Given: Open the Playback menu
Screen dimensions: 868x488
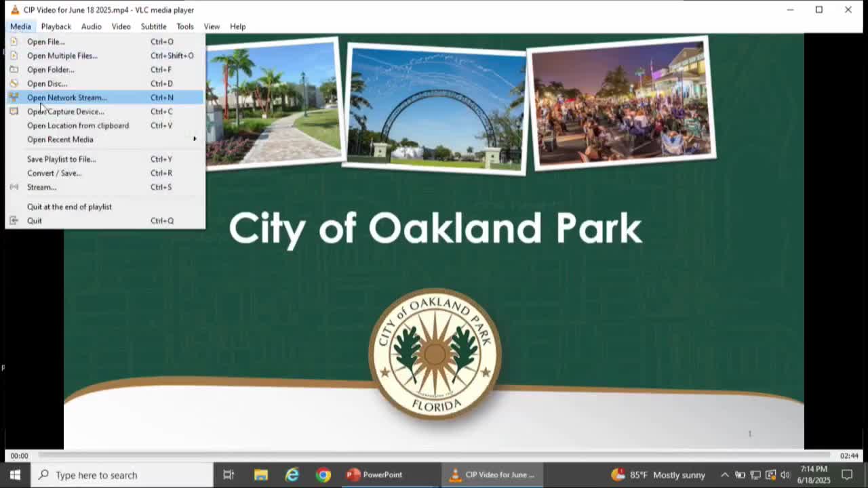Looking at the screenshot, I should (x=56, y=26).
